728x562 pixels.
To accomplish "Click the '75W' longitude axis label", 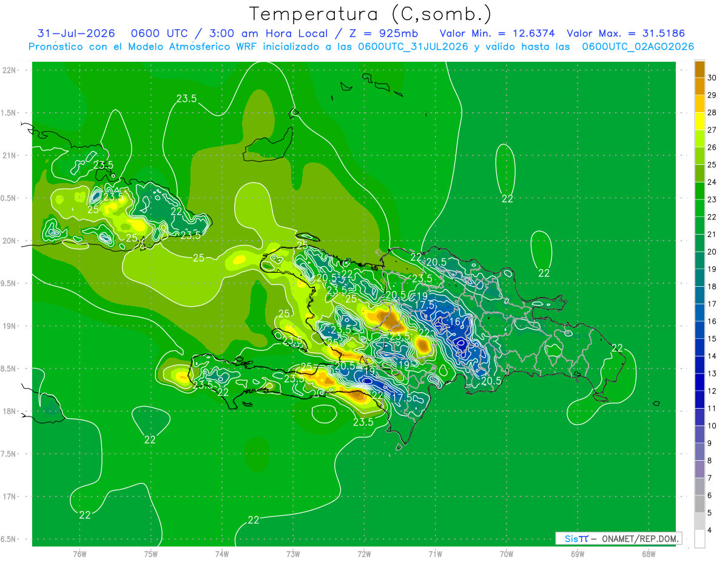I will [151, 554].
